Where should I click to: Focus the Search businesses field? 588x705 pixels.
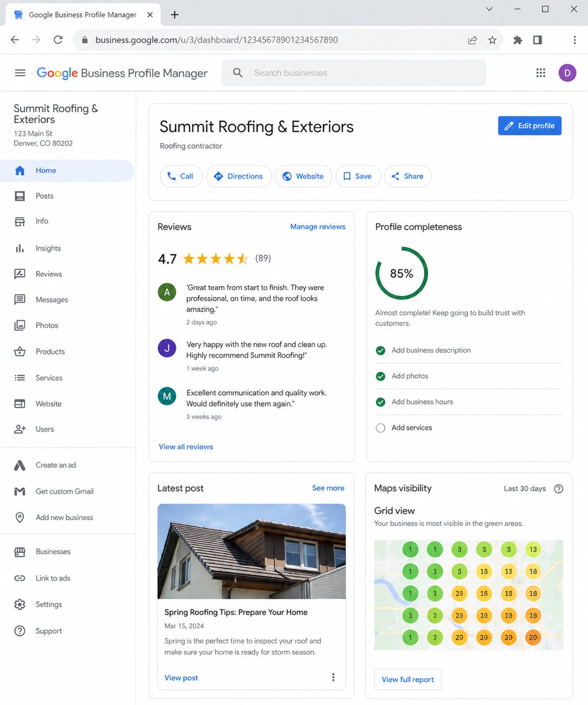pos(354,73)
